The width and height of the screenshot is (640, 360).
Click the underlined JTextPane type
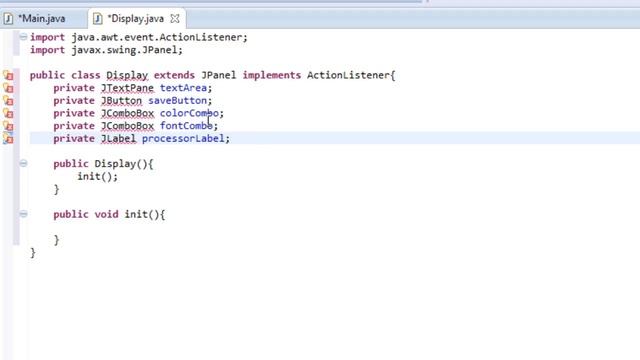(x=127, y=88)
